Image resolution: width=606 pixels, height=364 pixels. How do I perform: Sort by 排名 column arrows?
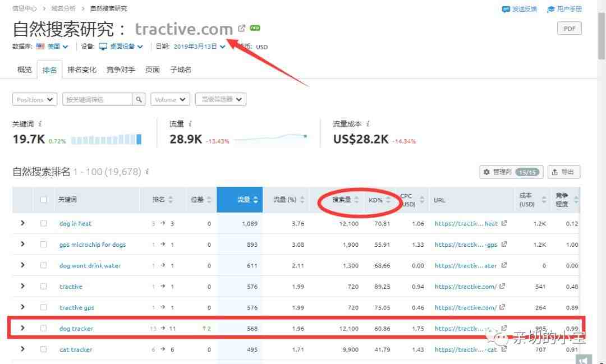(x=171, y=200)
